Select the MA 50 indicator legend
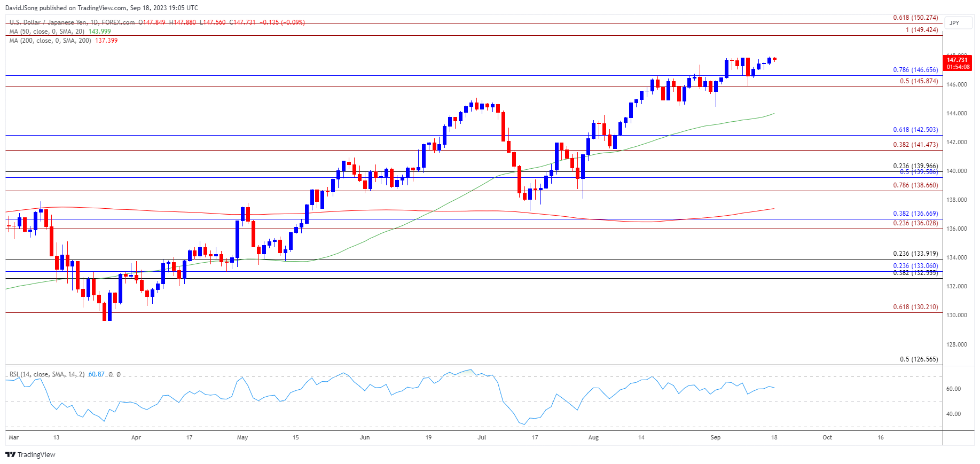 [47, 32]
